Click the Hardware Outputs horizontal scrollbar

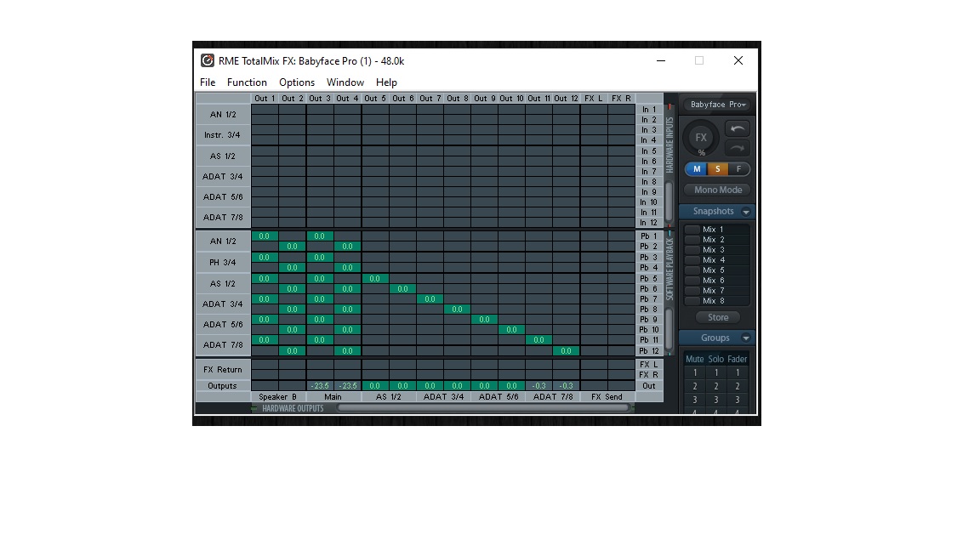coord(482,408)
